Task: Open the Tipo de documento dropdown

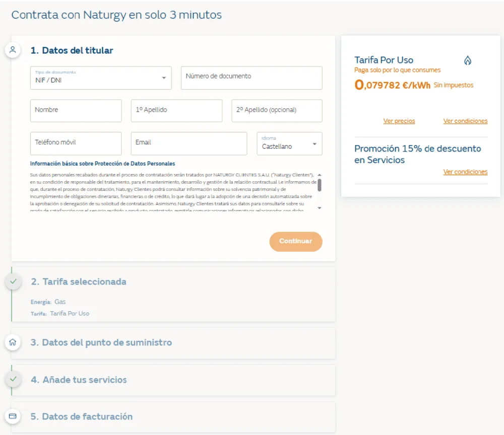Action: (101, 78)
